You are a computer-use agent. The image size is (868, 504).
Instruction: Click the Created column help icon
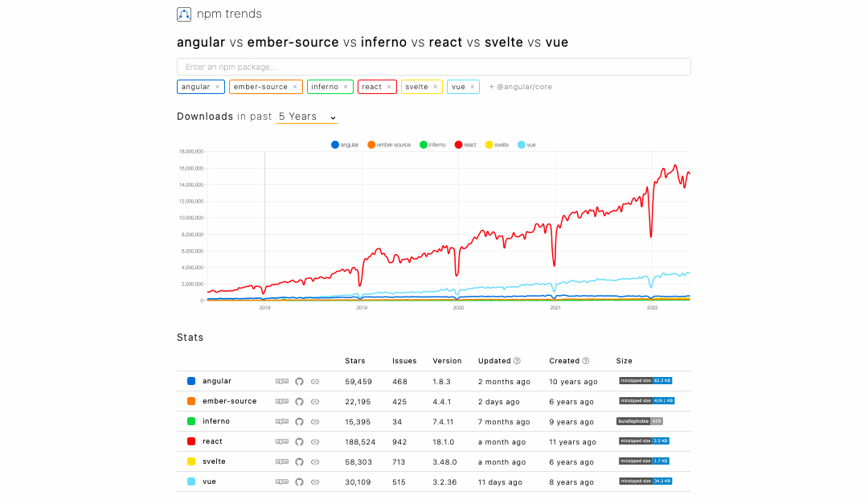pyautogui.click(x=586, y=361)
